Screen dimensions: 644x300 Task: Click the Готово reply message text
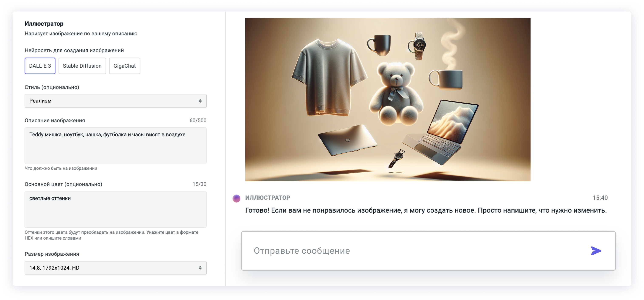coord(426,210)
